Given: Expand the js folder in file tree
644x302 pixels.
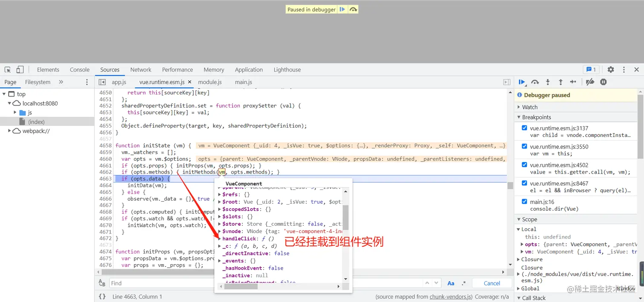Looking at the screenshot, I should coord(15,113).
